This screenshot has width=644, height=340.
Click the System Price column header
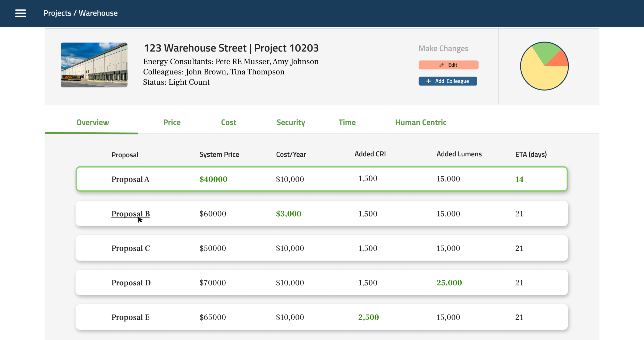pyautogui.click(x=219, y=155)
